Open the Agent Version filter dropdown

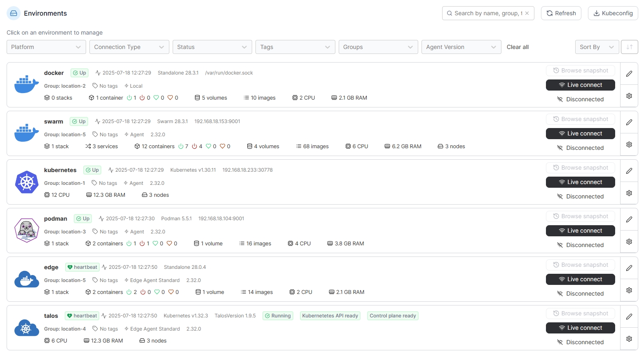coord(461,47)
